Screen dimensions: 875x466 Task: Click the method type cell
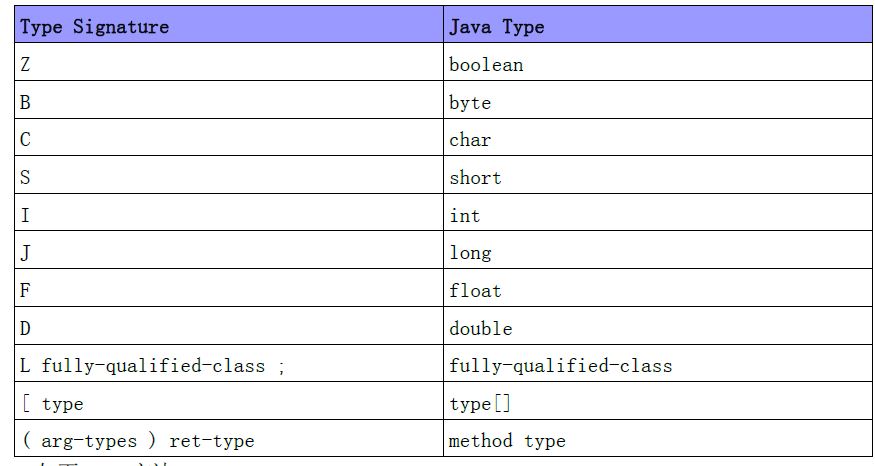pyautogui.click(x=507, y=441)
